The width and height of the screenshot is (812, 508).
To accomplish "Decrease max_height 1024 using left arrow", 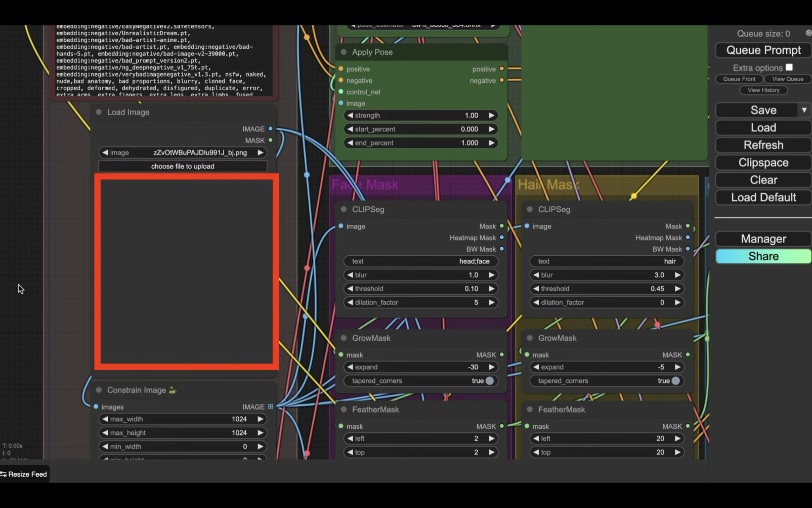I will [105, 433].
